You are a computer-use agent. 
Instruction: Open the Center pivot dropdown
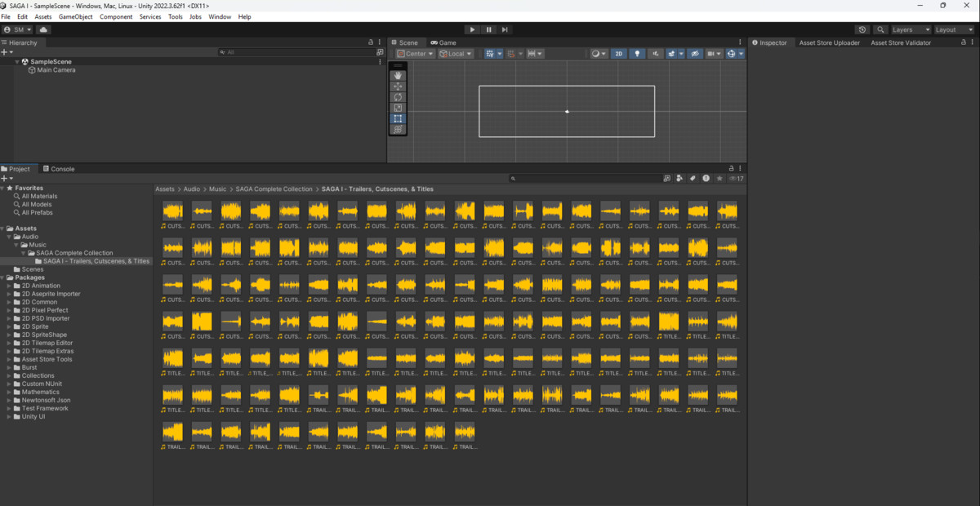[416, 54]
